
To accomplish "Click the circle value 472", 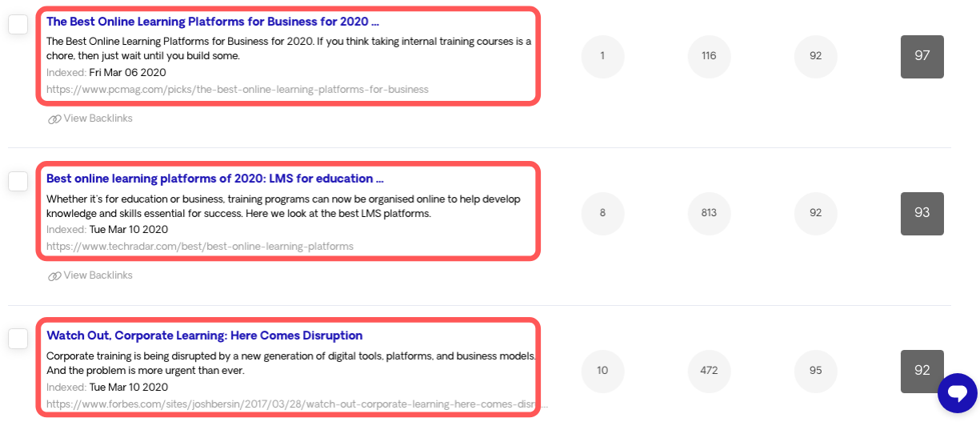I will pyautogui.click(x=709, y=372).
